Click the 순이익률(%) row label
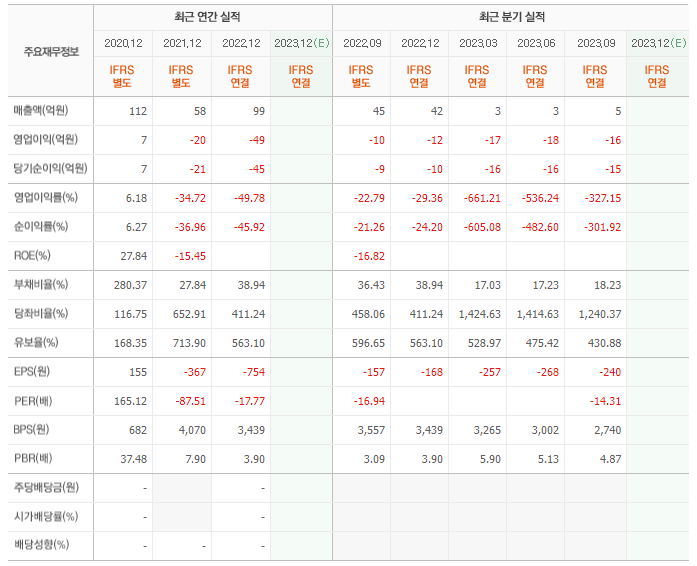Viewport: 697px width, 566px height. coord(41,227)
